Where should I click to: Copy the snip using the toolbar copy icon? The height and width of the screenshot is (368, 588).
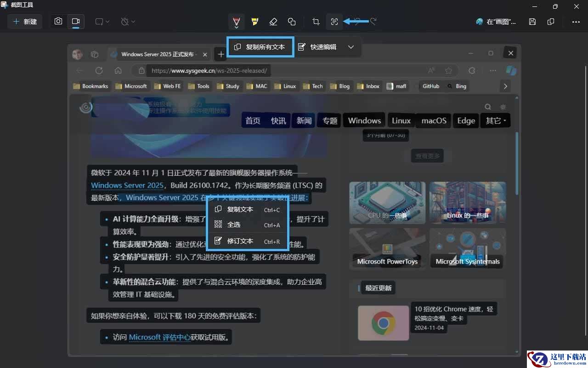pos(551,22)
